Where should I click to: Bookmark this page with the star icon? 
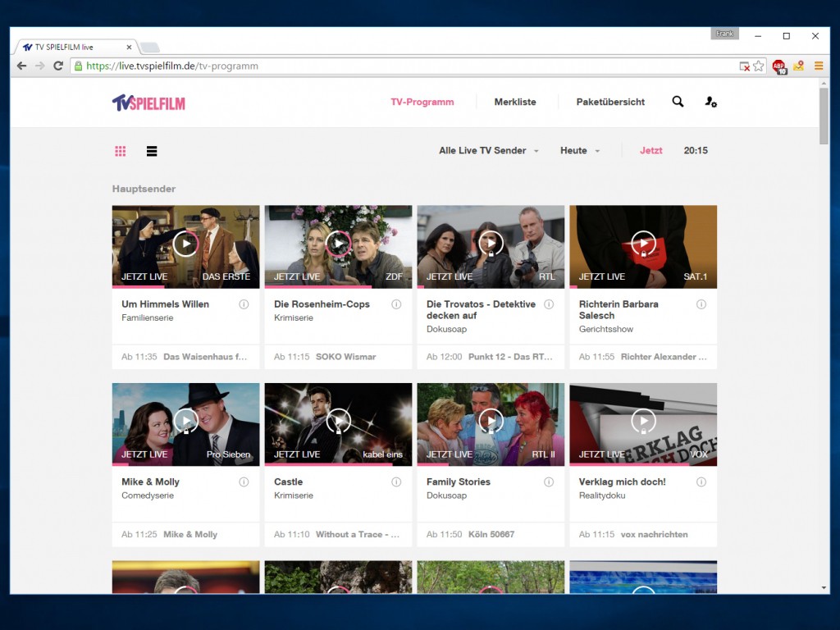pos(759,66)
